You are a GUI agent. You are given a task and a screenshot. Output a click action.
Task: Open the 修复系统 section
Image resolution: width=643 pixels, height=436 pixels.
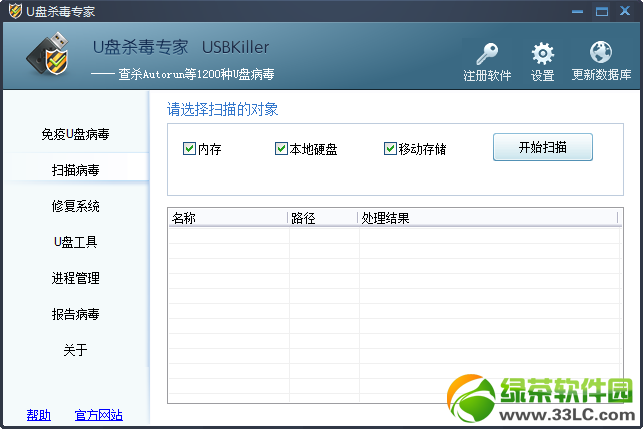coord(75,206)
